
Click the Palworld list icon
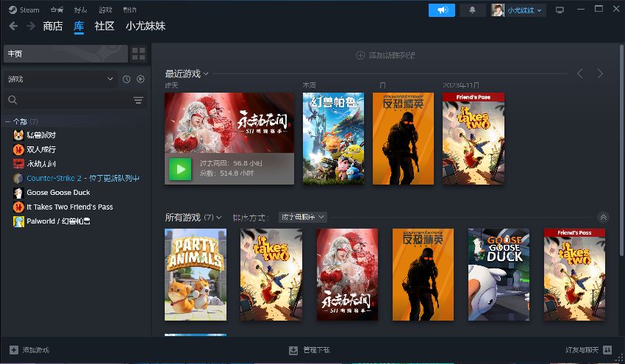pos(18,221)
